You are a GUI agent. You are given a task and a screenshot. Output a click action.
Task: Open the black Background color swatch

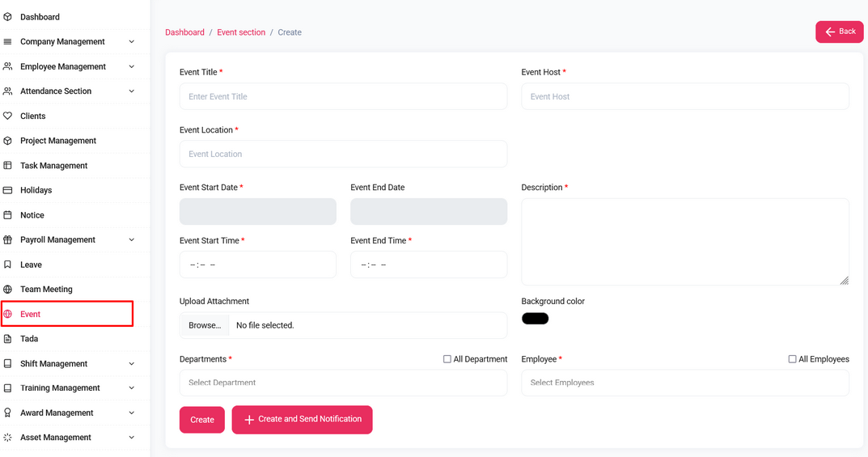535,319
